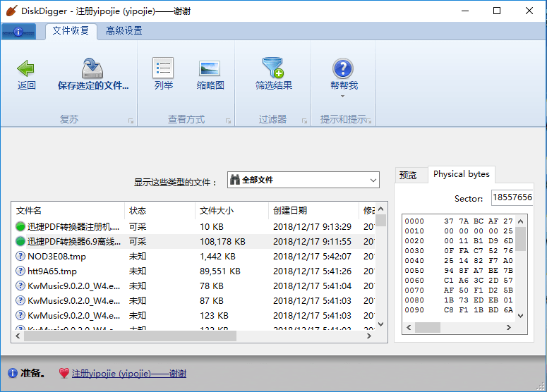Select the htt9A65.tmp file row
This screenshot has height=392, width=547.
click(x=52, y=271)
